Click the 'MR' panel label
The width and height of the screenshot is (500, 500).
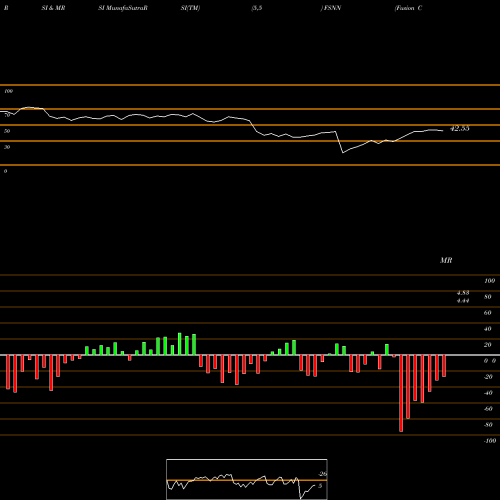point(446,260)
